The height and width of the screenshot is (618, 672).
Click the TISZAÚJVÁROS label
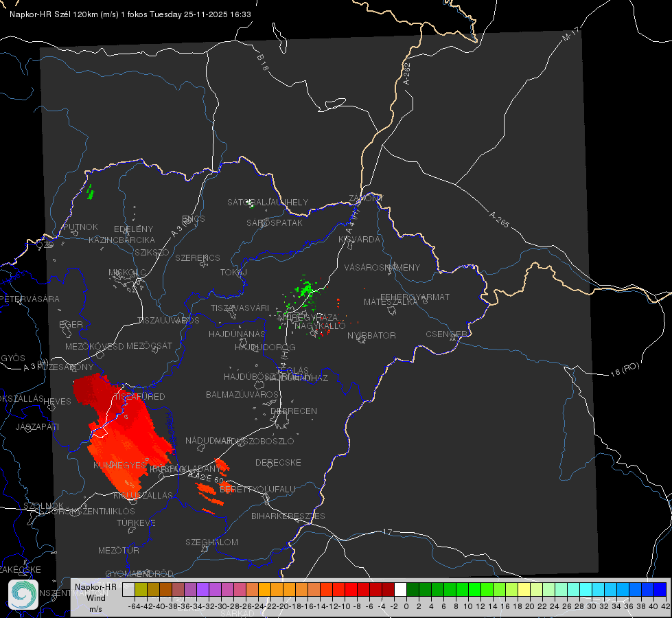(168, 321)
